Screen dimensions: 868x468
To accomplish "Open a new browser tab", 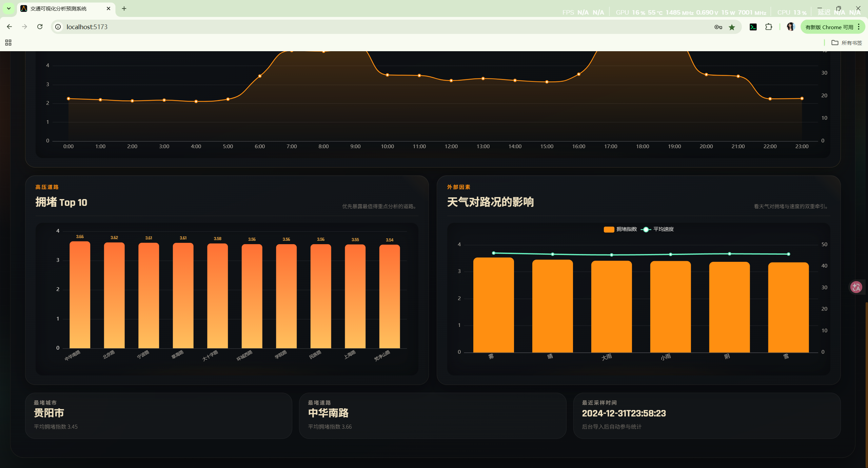I will [124, 8].
